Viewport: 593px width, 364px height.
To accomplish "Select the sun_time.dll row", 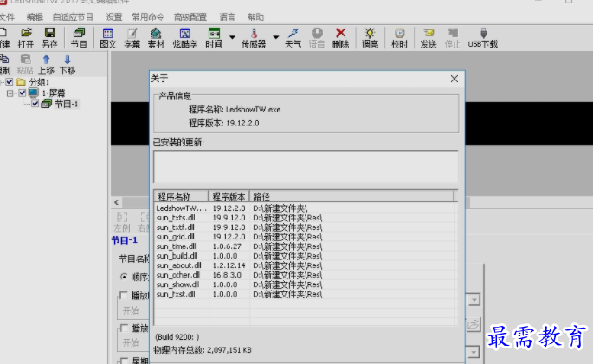I will coord(306,246).
